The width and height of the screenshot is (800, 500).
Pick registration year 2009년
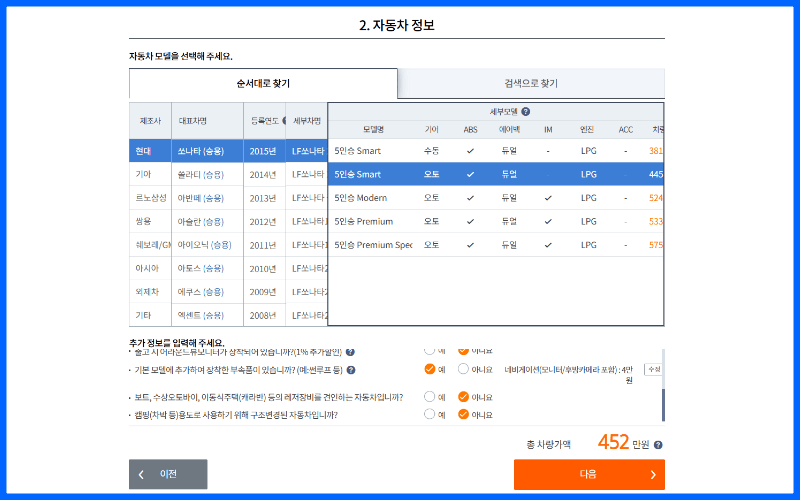coord(264,292)
